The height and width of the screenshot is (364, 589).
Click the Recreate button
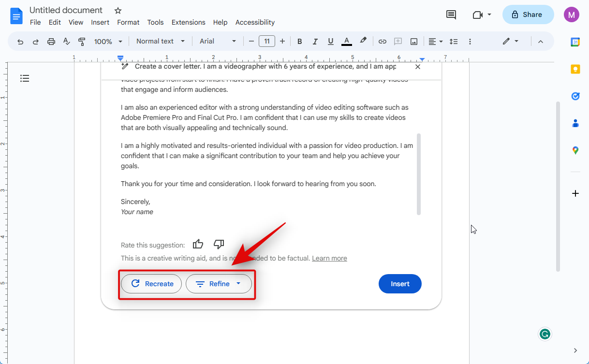151,284
